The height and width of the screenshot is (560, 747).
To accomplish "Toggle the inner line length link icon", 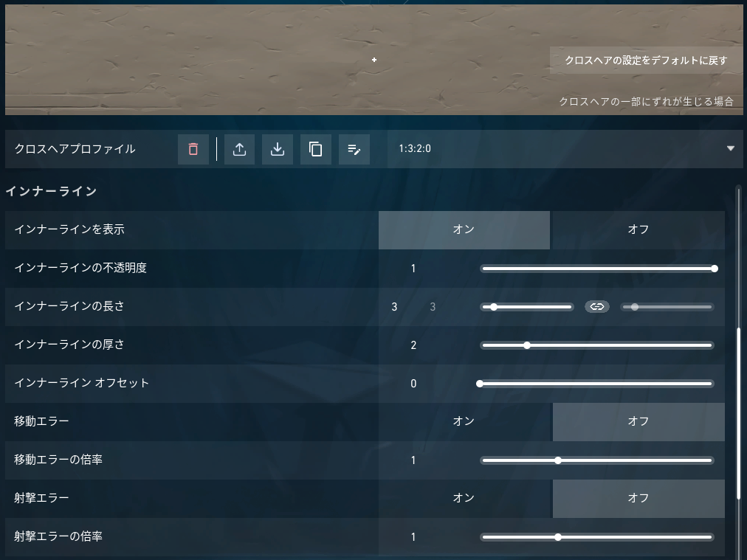I will pos(597,307).
